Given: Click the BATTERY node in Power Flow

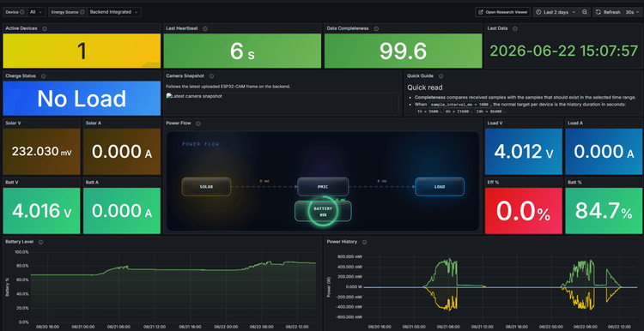Looking at the screenshot, I should 323,211.
